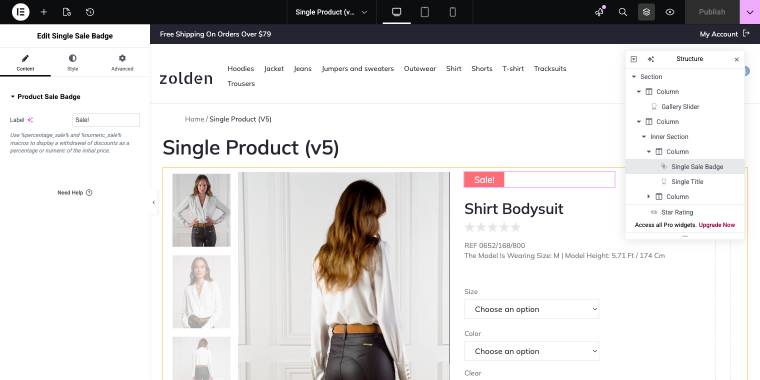
Task: Open the Tracksuits menu item
Action: (x=550, y=69)
